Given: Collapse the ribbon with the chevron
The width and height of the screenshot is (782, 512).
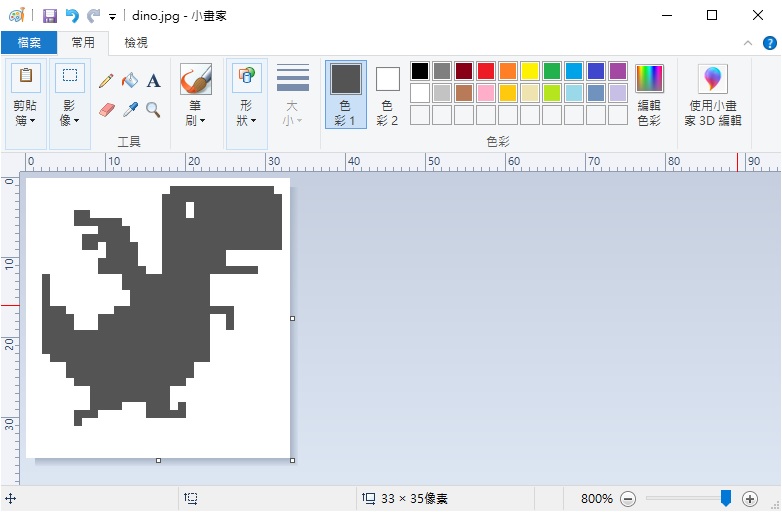Looking at the screenshot, I should tap(748, 43).
